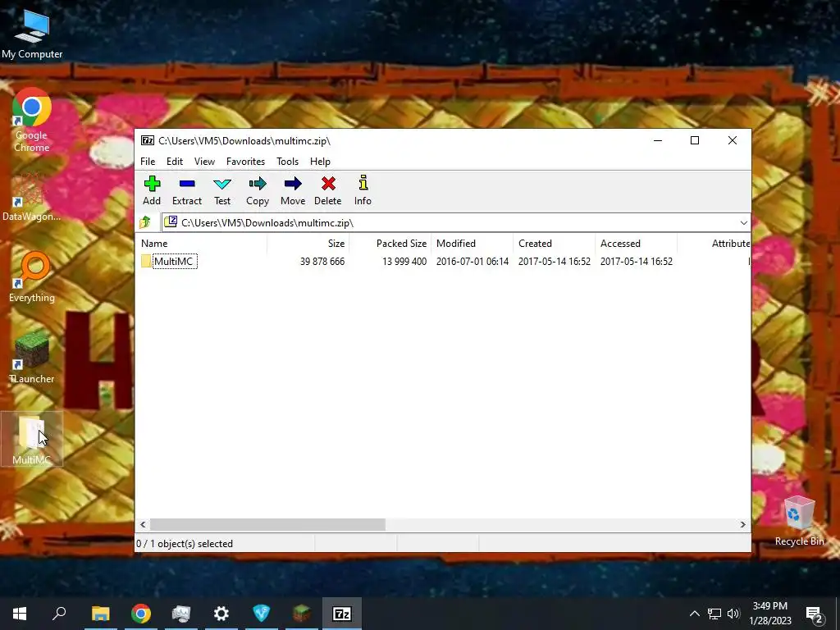The image size is (840, 630).
Task: Open the volume control in the tray
Action: [x=733, y=614]
